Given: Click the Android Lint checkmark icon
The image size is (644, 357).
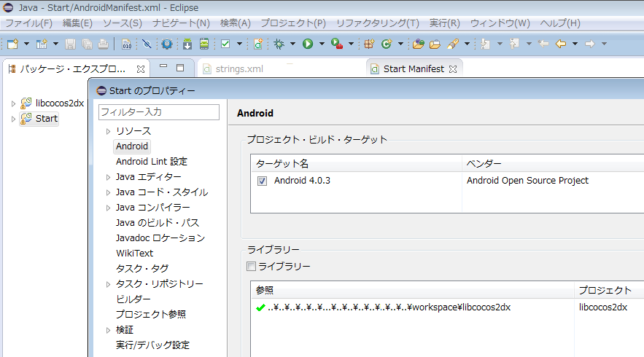Looking at the screenshot, I should [225, 44].
